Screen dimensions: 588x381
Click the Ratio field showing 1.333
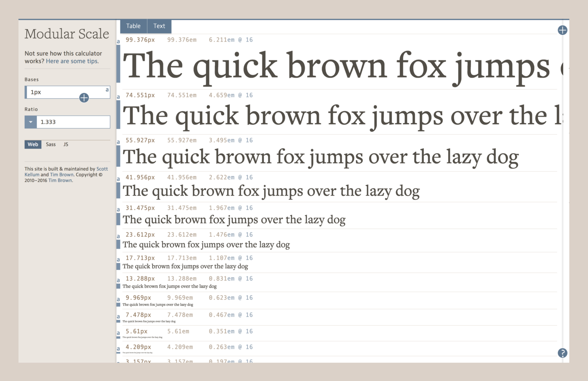(x=73, y=122)
